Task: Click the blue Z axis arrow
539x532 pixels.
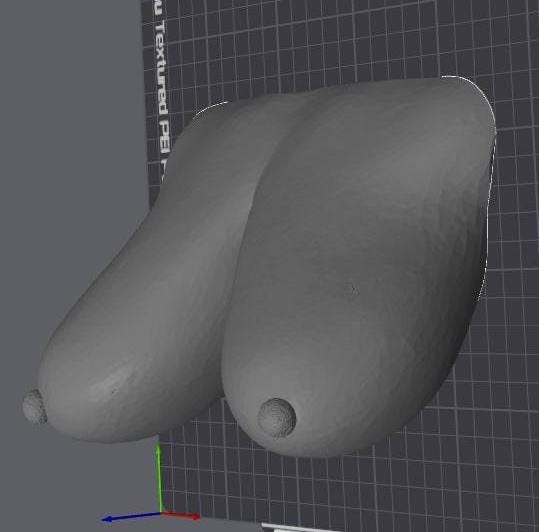Action: tap(131, 517)
